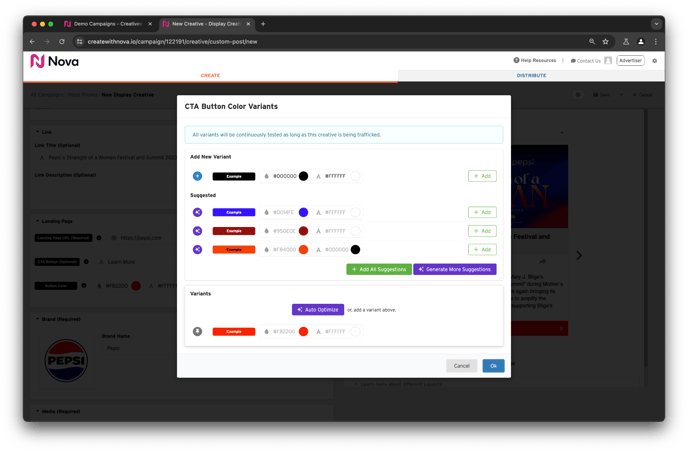This screenshot has height=452, width=688.
Task: Click the gray icon beside the red variant example
Action: 197,331
